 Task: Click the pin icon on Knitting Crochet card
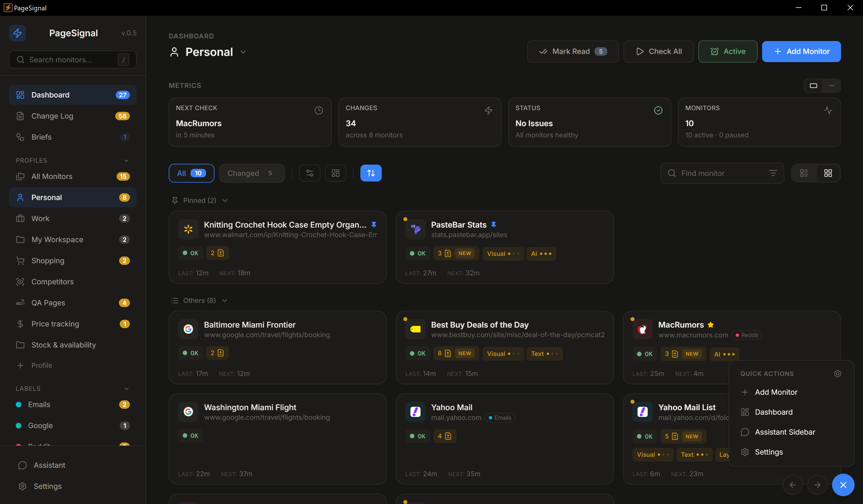coord(374,224)
